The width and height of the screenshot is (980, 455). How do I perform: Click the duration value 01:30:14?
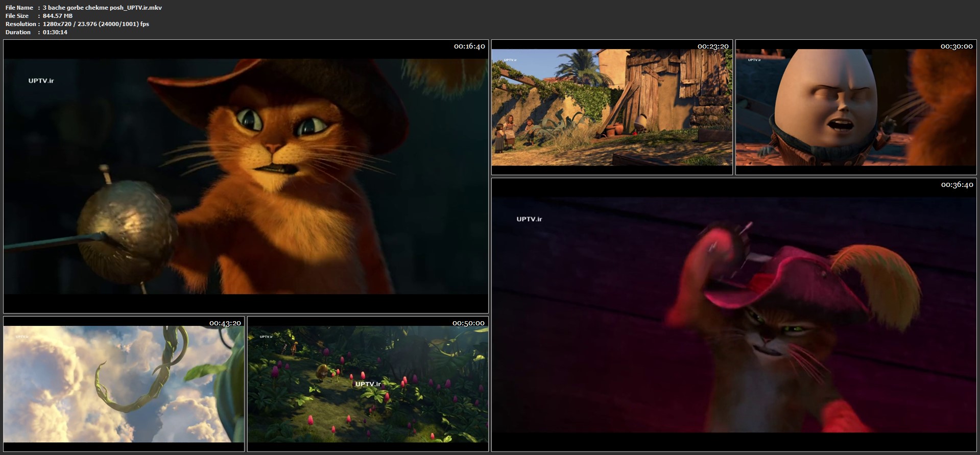[x=55, y=32]
